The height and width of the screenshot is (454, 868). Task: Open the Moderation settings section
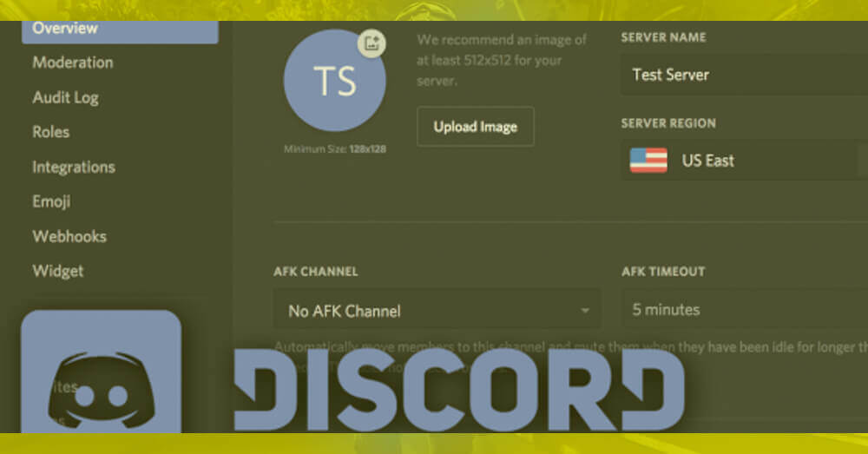(x=73, y=63)
